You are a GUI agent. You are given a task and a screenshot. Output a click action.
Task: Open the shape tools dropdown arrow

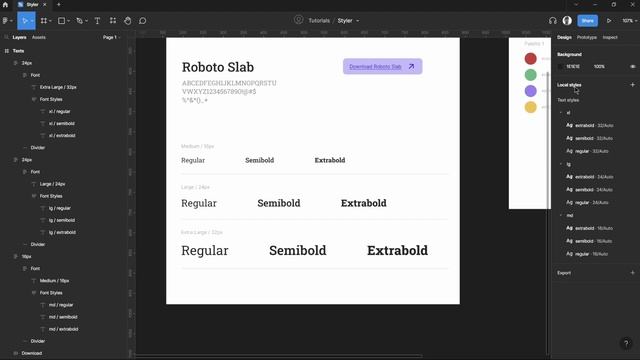68,21
